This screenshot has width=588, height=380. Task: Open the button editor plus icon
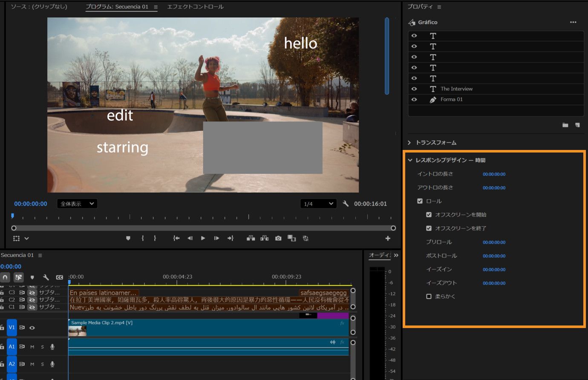point(388,239)
